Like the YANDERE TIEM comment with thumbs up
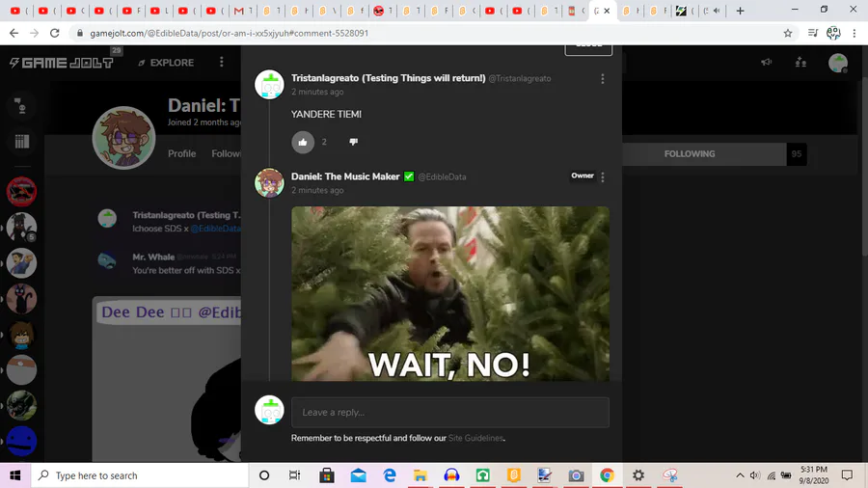Screen dimensions: 868x488 tap(303, 142)
